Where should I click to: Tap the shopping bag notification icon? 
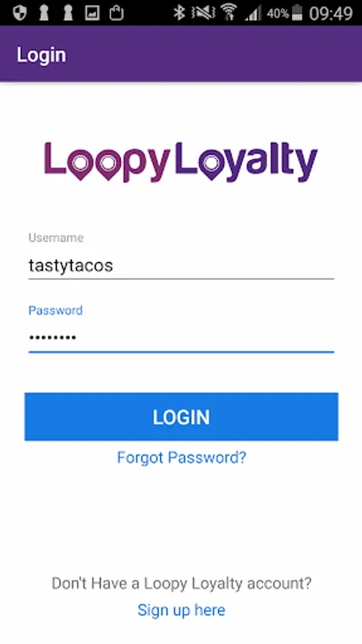pyautogui.click(x=116, y=13)
